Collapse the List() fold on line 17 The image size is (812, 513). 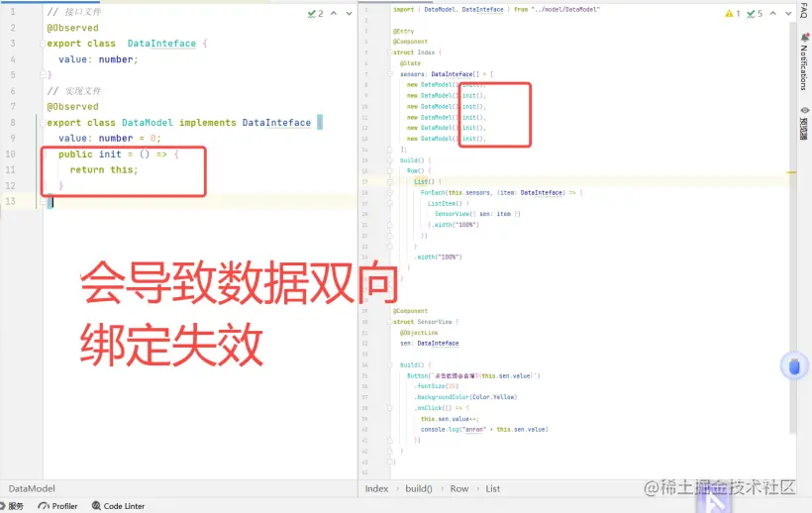389,181
